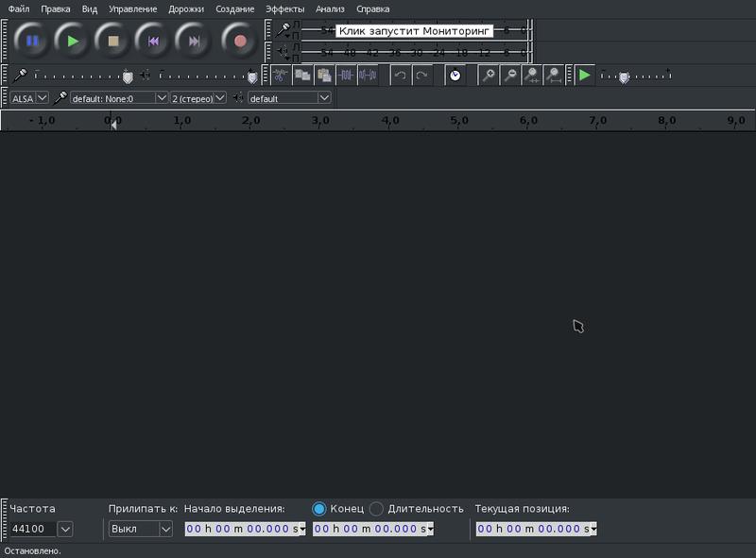Click the Cut scissors tool icon
The image size is (756, 558).
click(280, 76)
